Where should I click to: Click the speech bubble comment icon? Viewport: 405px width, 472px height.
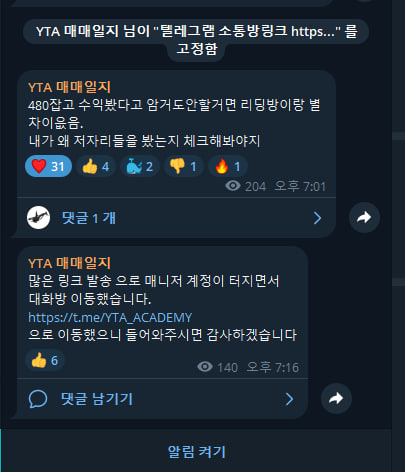(38, 399)
